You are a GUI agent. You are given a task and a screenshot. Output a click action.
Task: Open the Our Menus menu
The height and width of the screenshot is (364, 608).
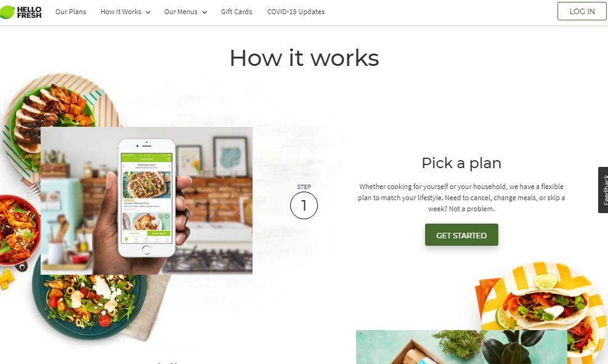(x=185, y=12)
